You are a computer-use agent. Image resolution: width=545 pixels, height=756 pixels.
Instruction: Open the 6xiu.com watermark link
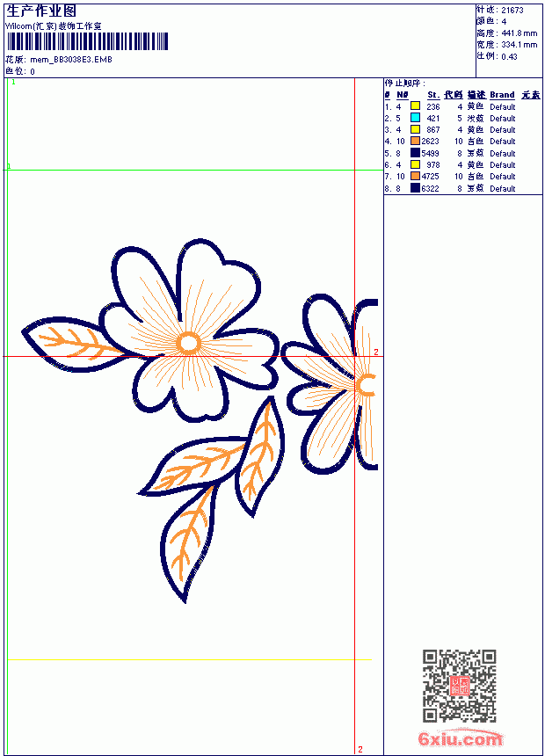click(461, 738)
